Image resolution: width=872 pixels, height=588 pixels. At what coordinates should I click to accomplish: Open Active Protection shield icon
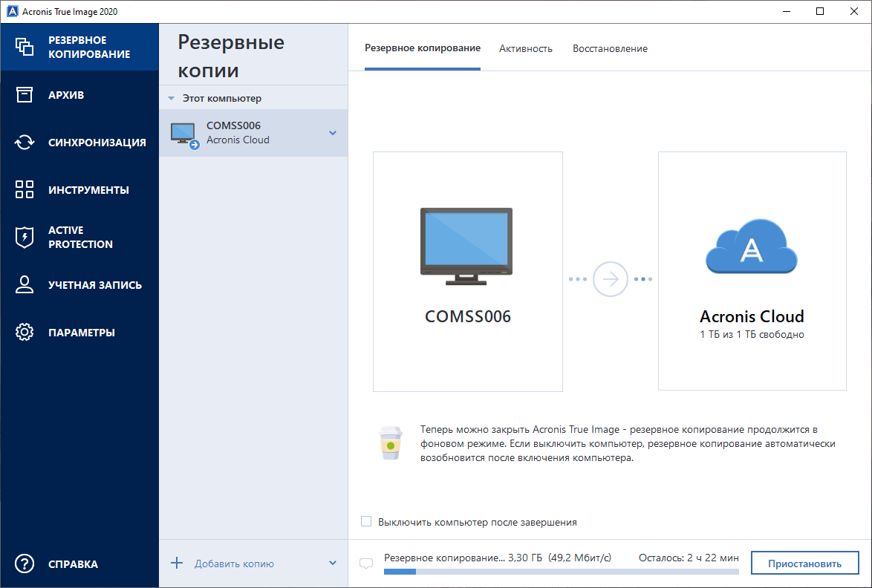(24, 237)
